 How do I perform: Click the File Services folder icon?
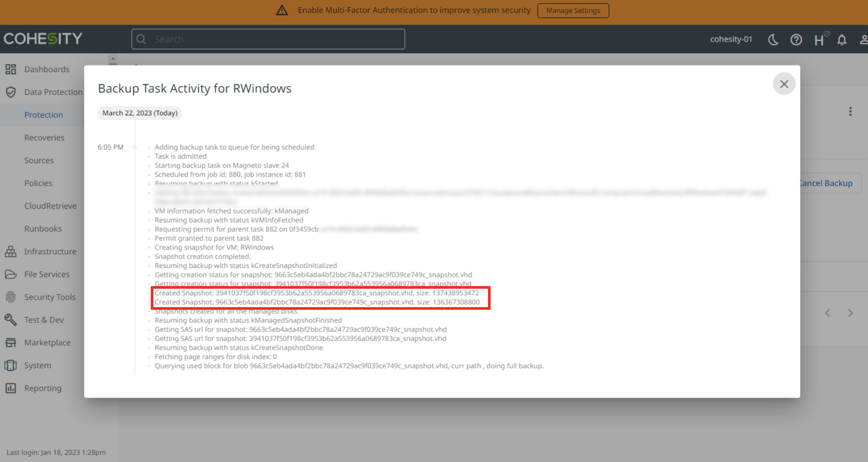coord(11,274)
